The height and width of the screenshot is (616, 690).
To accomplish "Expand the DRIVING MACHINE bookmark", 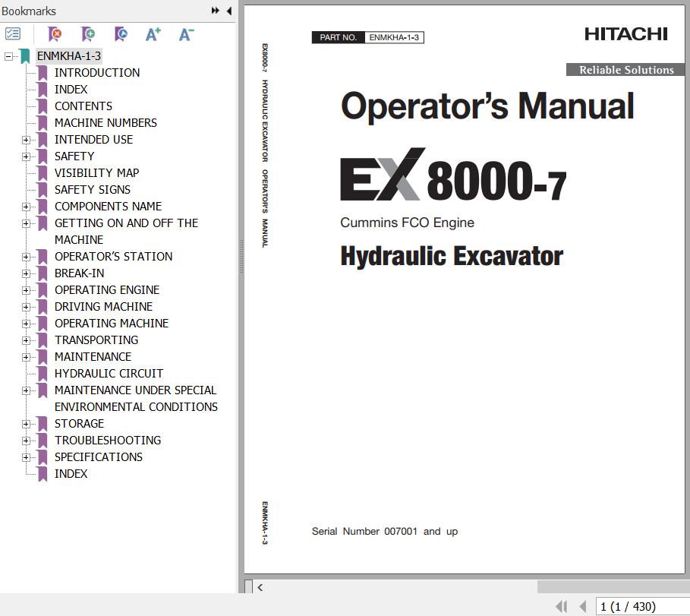I will [26, 308].
